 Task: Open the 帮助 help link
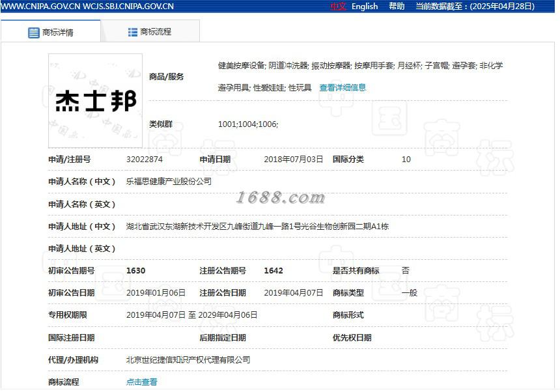click(x=397, y=7)
